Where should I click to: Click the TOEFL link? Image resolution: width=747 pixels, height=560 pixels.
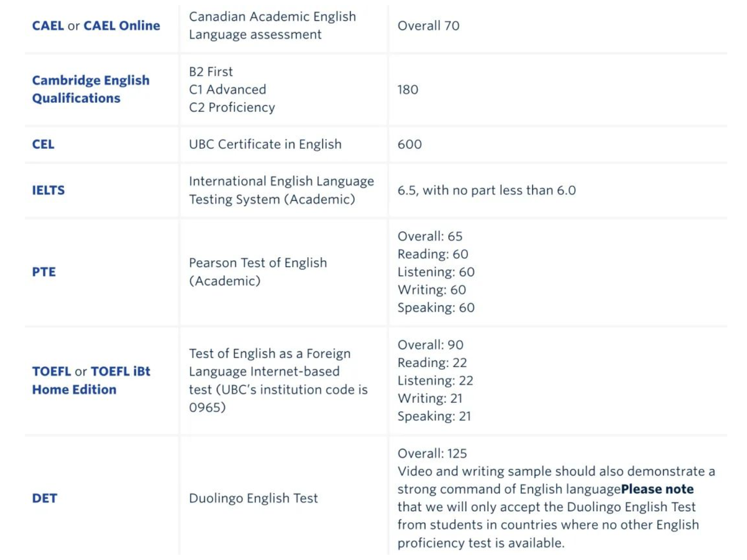(x=51, y=371)
